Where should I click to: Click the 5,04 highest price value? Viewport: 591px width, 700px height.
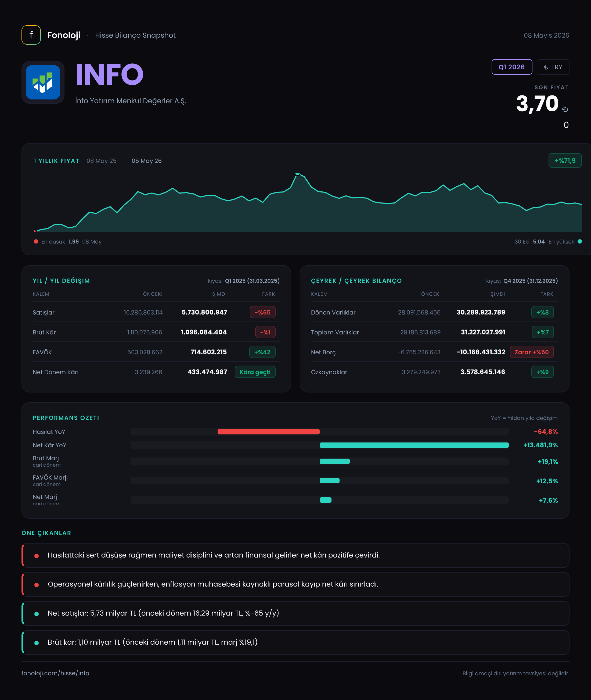539,242
